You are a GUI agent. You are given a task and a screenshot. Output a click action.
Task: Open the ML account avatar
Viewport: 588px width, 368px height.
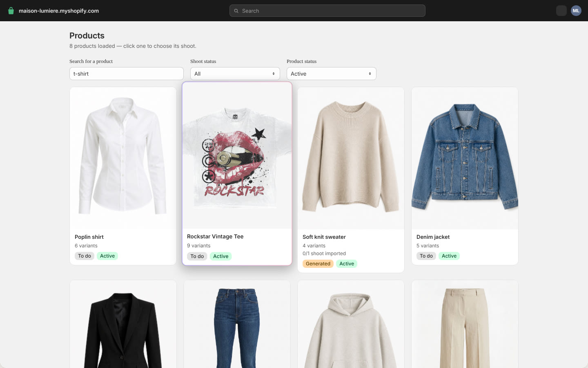click(x=576, y=11)
